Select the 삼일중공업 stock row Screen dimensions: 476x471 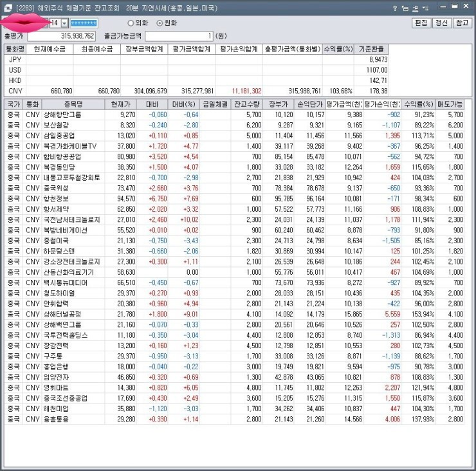pos(234,136)
